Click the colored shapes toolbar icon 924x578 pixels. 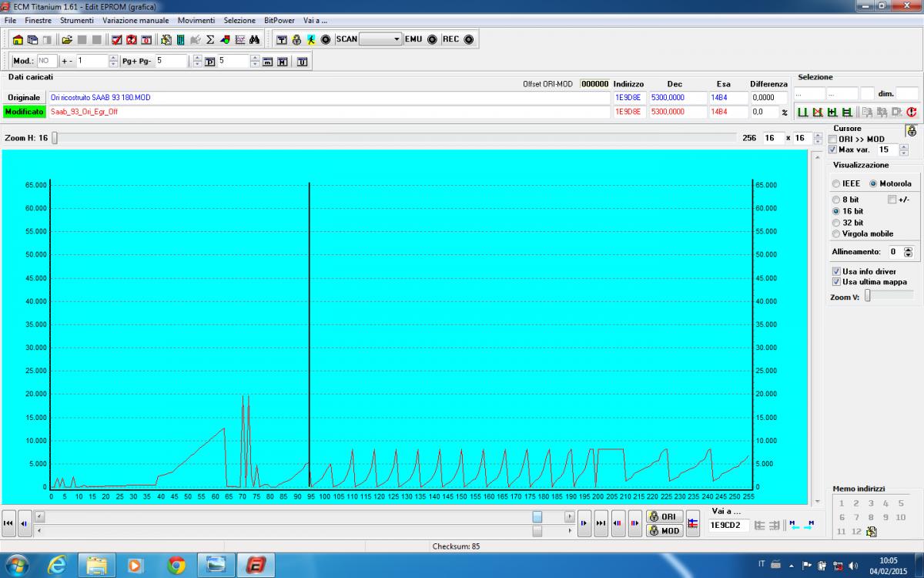click(x=225, y=39)
